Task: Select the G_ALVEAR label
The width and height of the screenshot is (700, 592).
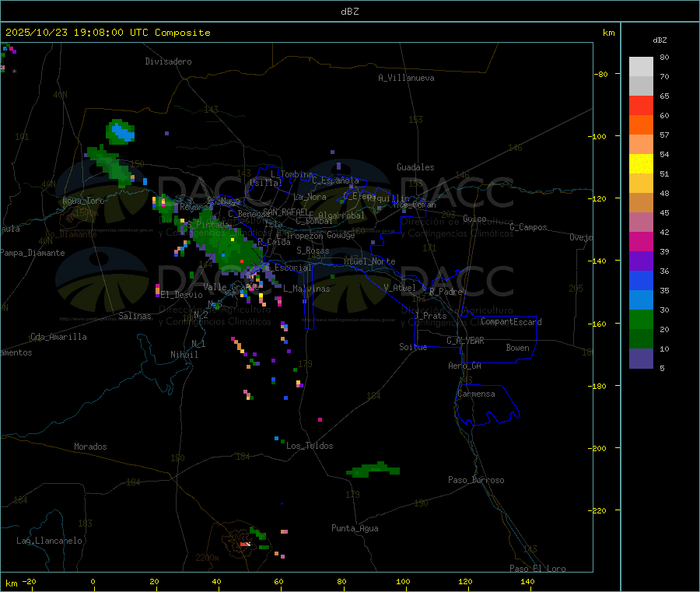Action: (x=465, y=341)
